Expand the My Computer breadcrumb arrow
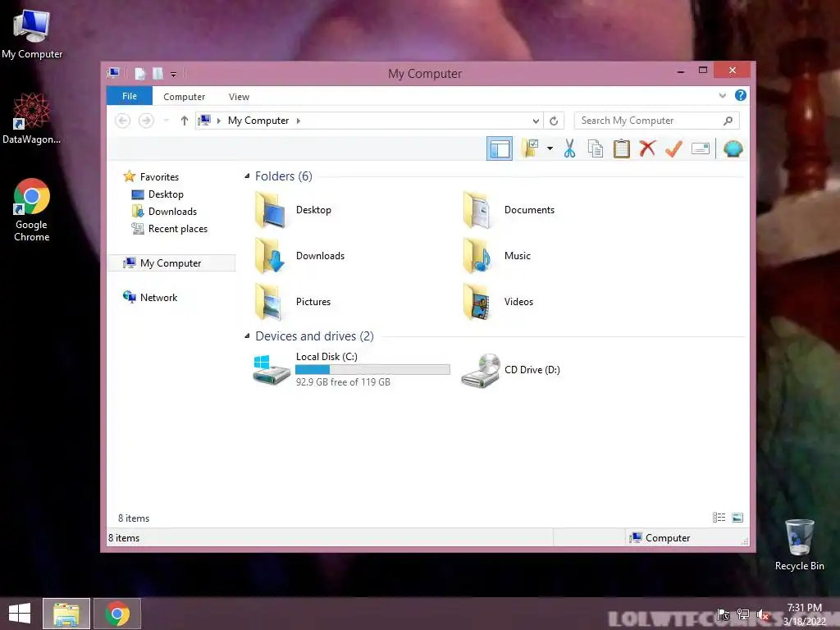The width and height of the screenshot is (840, 630). 299,121
